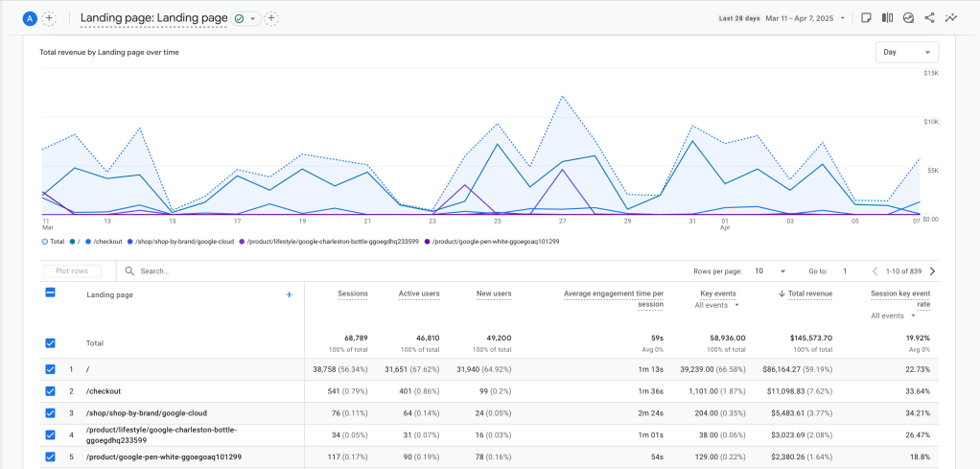Deselect the /shop/shop-by-brand/google-cloud row checkbox
The height and width of the screenshot is (469, 980).
(51, 412)
